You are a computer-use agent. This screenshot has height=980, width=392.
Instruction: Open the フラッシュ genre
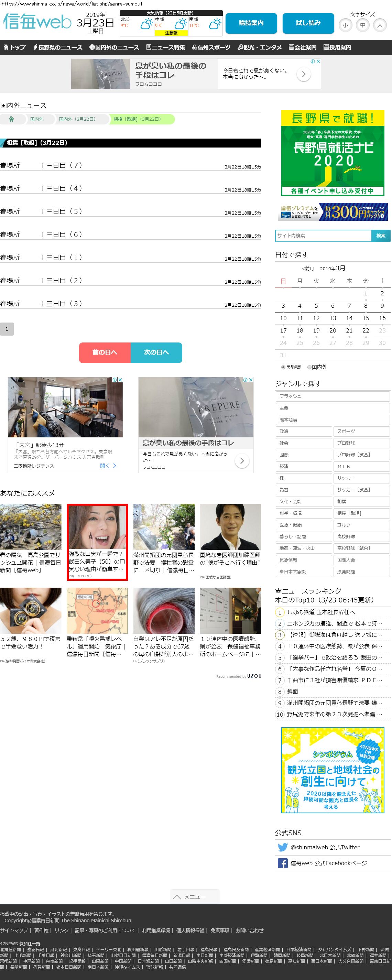pos(333,396)
